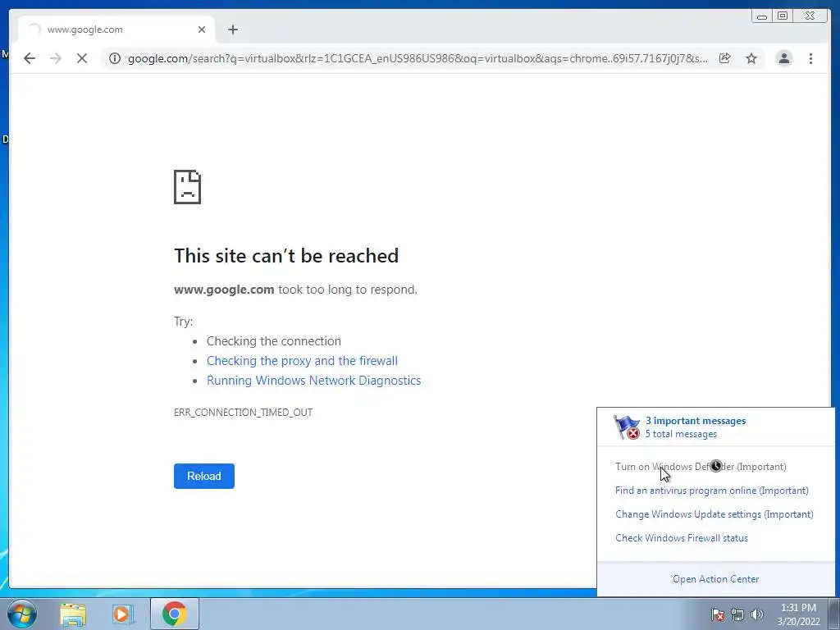The height and width of the screenshot is (630, 840).
Task: Click Open Action Center
Action: coord(715,579)
